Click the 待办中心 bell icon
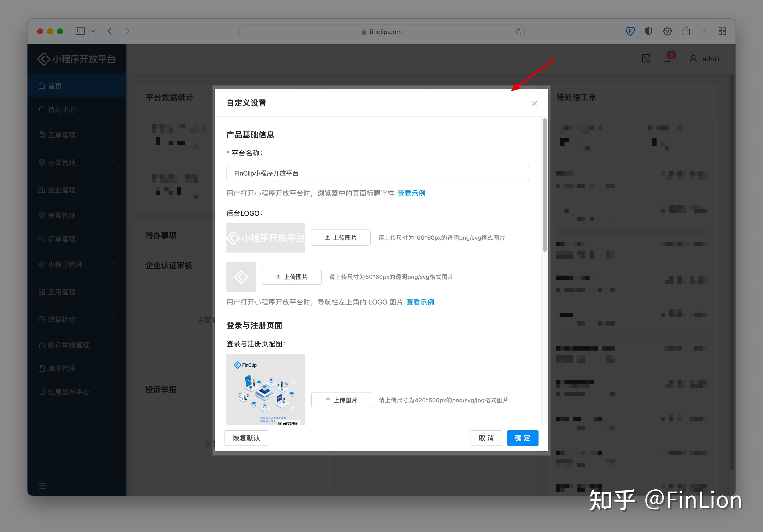The width and height of the screenshot is (763, 532). (41, 109)
